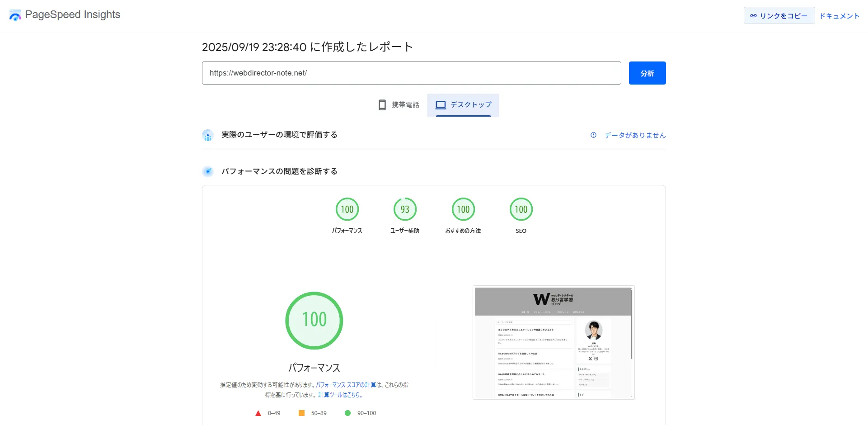Open the ドキュメント link
This screenshot has height=425, width=868.
coord(840,15)
